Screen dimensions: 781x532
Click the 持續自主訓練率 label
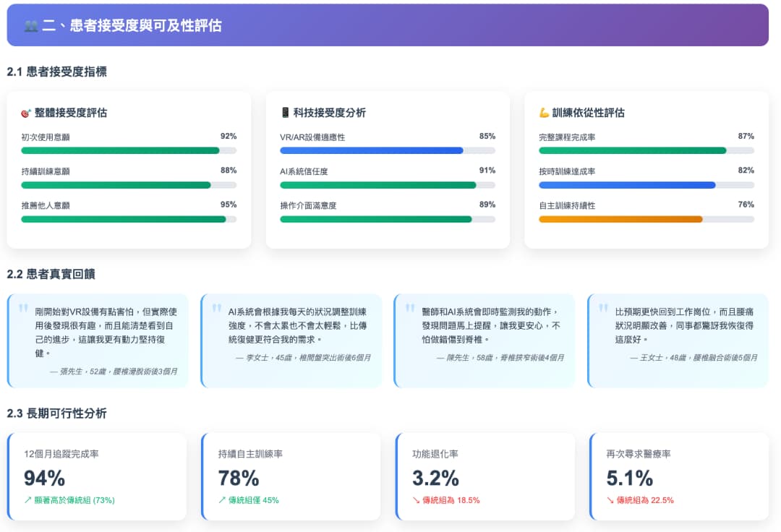click(250, 455)
